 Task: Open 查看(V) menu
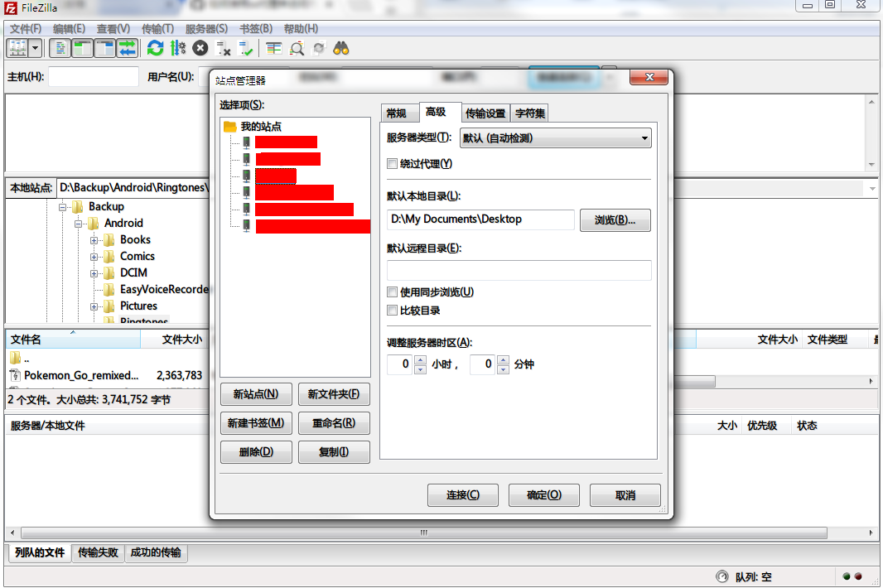113,29
